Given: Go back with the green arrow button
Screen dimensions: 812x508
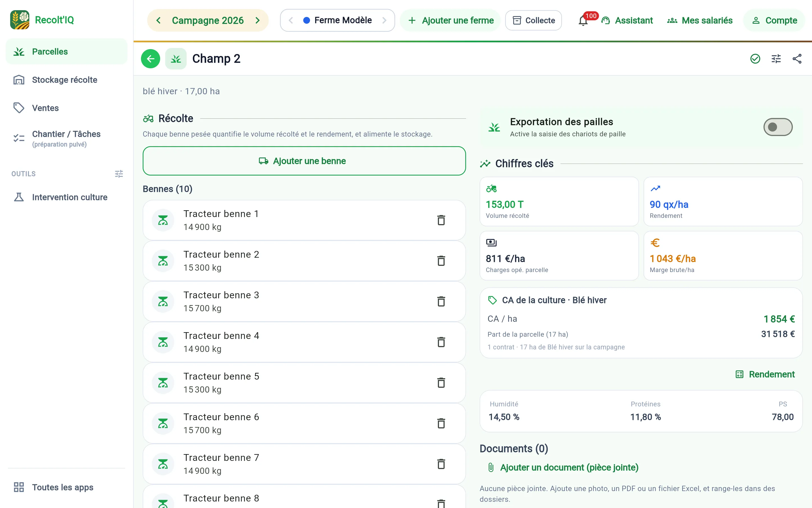Looking at the screenshot, I should (150, 59).
